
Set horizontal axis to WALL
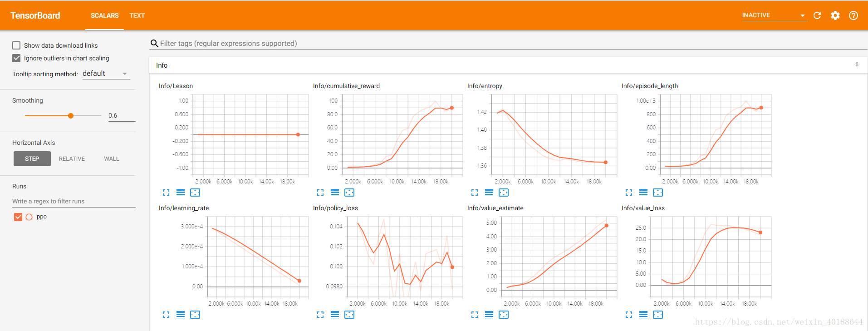[112, 159]
